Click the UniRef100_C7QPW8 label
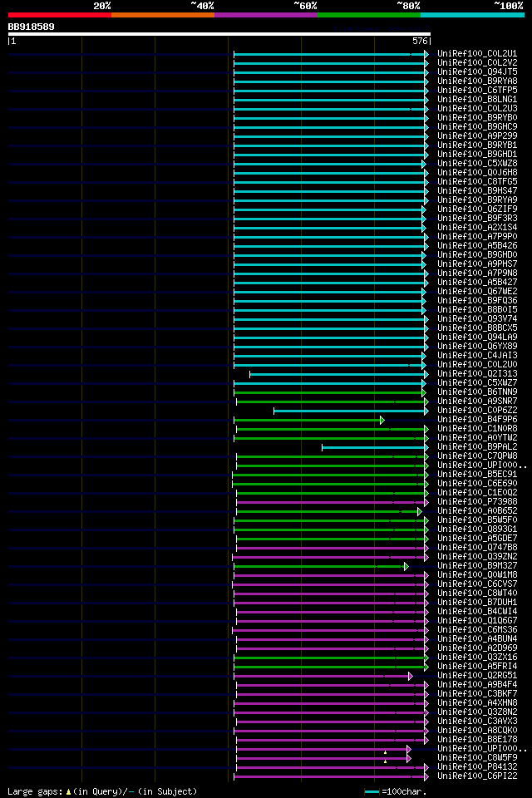532x798 pixels. pyautogui.click(x=477, y=456)
